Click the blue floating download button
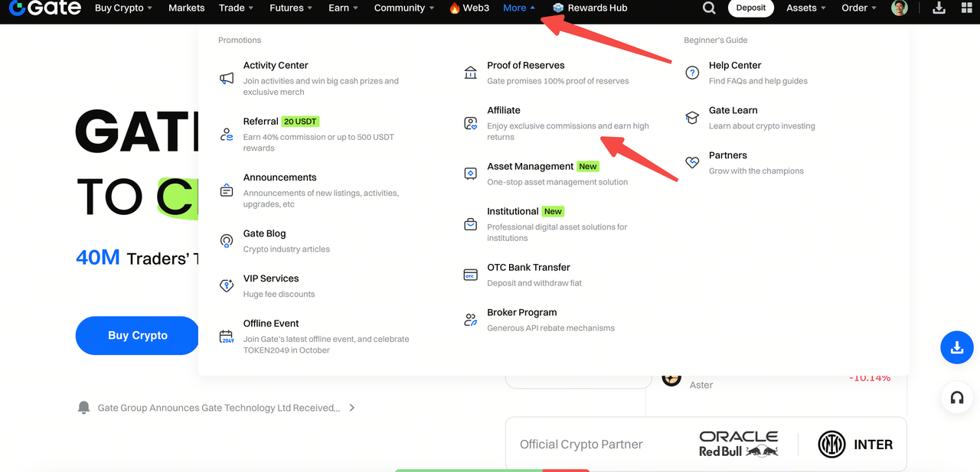This screenshot has height=472, width=980. point(956,348)
